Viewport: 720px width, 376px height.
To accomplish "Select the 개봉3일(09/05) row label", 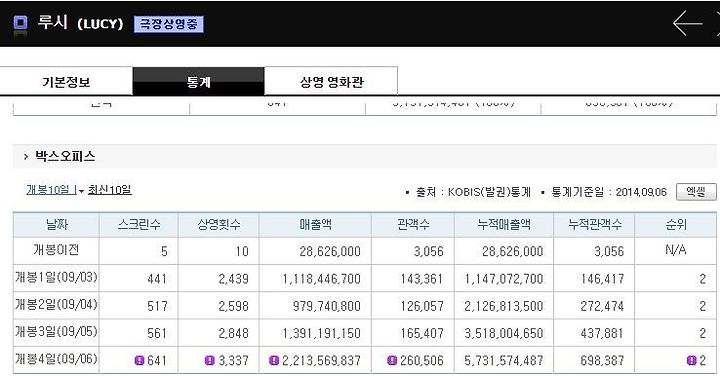I will (x=56, y=332).
